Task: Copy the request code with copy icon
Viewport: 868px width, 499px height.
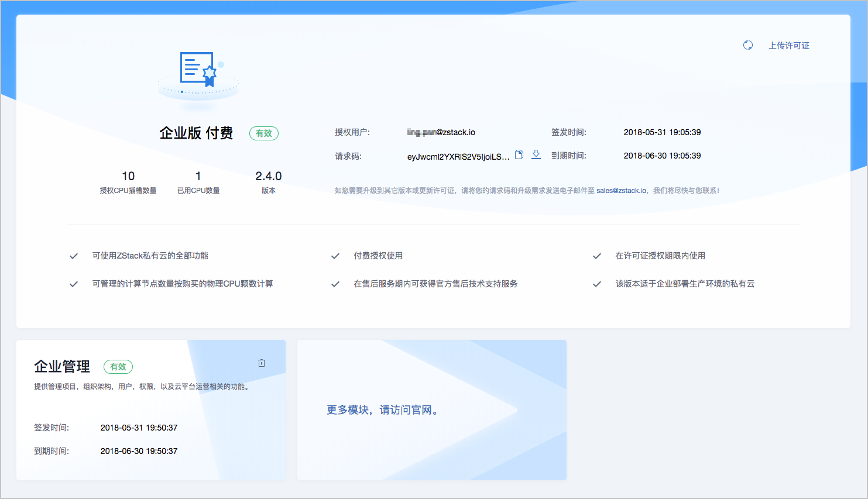Action: (x=519, y=154)
